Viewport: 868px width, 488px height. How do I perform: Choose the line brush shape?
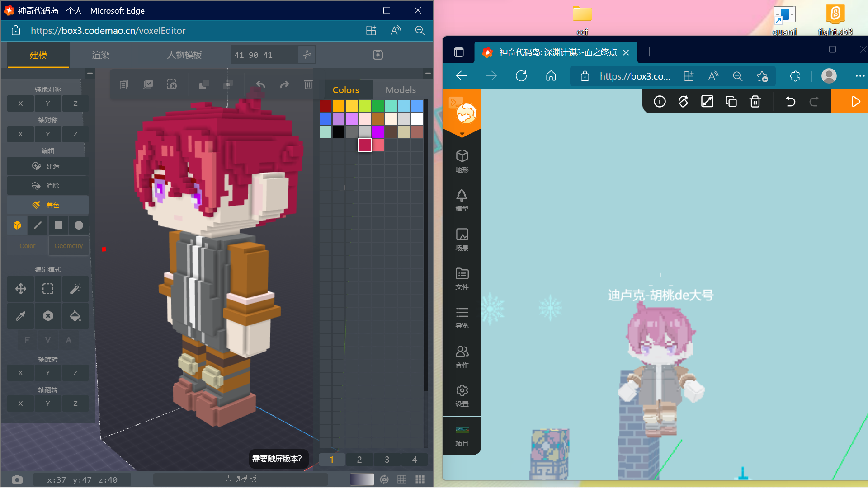pos(38,225)
